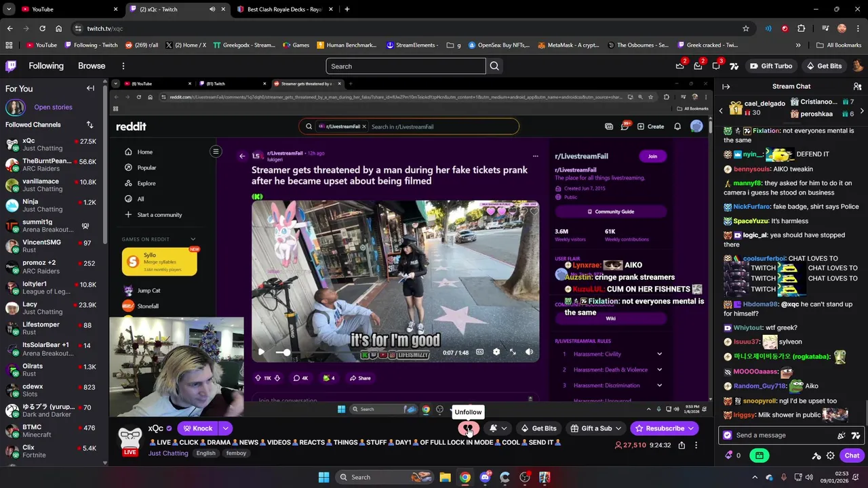
Task: Click Open stories in sidebar
Action: point(53,107)
